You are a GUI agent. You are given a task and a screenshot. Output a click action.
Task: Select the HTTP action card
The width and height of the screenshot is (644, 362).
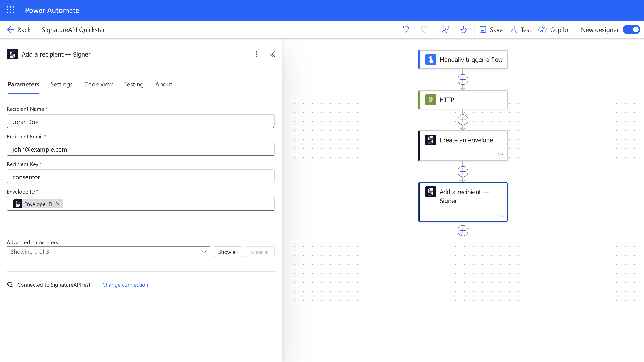(x=463, y=100)
